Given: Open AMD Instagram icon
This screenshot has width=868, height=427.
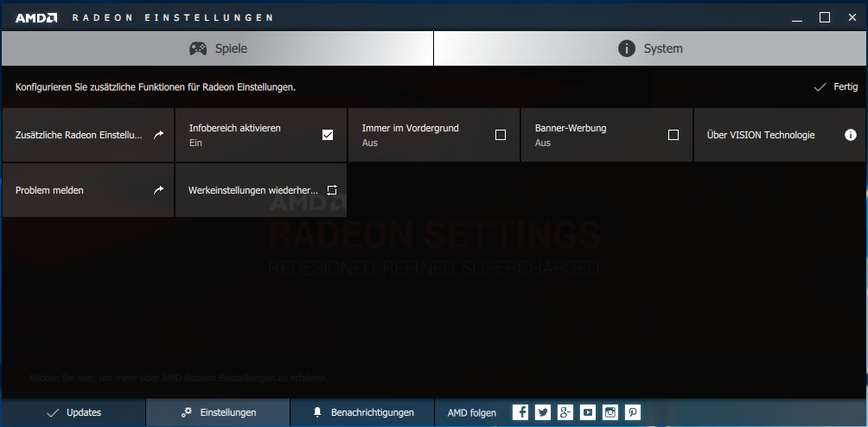Looking at the screenshot, I should click(610, 412).
